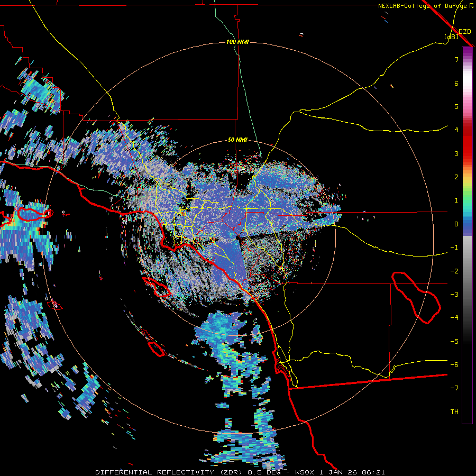Image resolution: width=476 pixels, height=476 pixels.
Task: Click the 6 value on color scale
Action: (x=456, y=83)
